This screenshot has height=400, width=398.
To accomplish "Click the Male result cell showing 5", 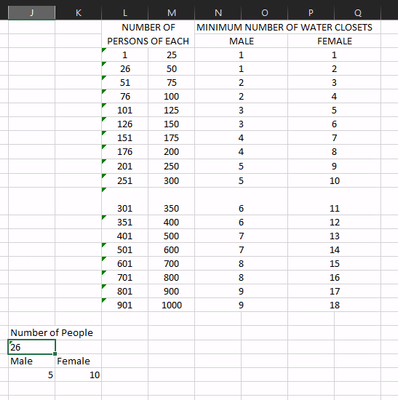I will 32,375.
